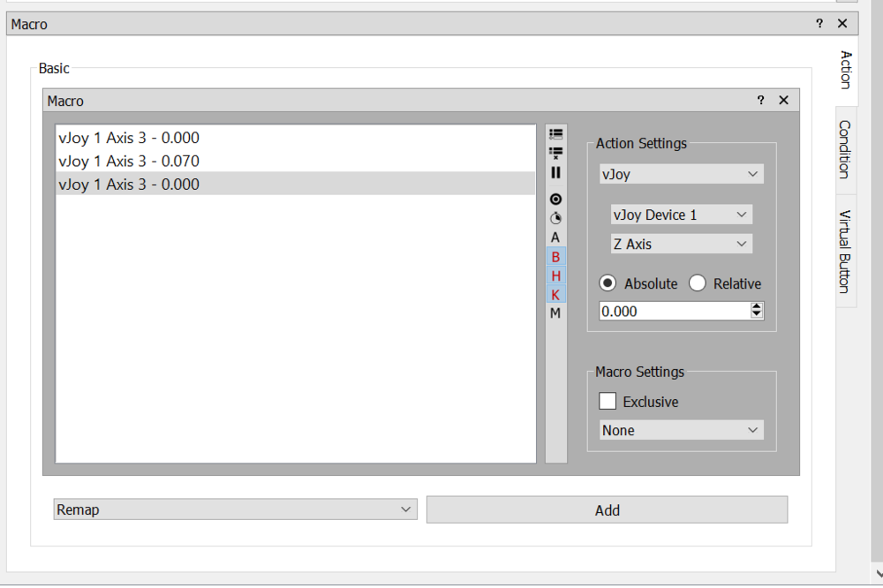Click the add new action list icon
The height and width of the screenshot is (588, 883).
click(x=555, y=134)
